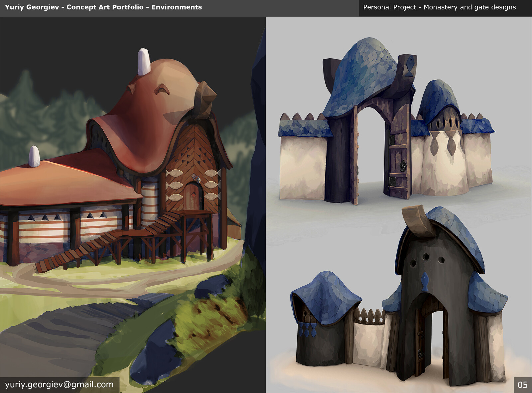
Task: Click the lower dark gate house design
Action: pyautogui.click(x=399, y=296)
